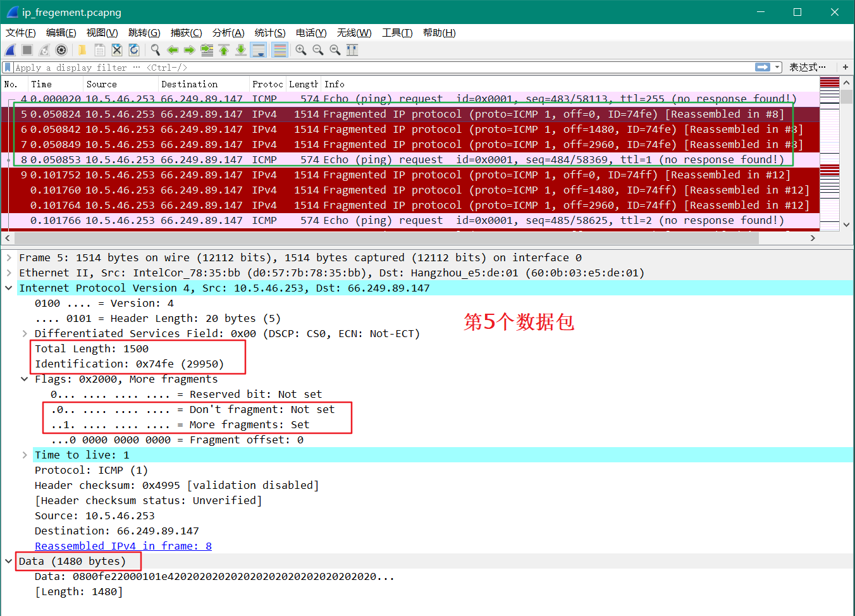Zoom in the main window text
This screenshot has height=616, width=855.
coord(301,50)
